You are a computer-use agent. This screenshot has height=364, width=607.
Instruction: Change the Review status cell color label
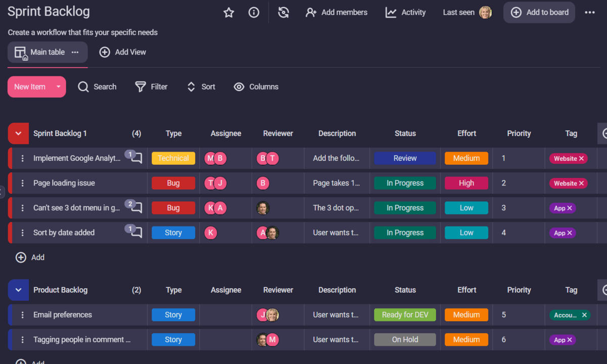[405, 158]
